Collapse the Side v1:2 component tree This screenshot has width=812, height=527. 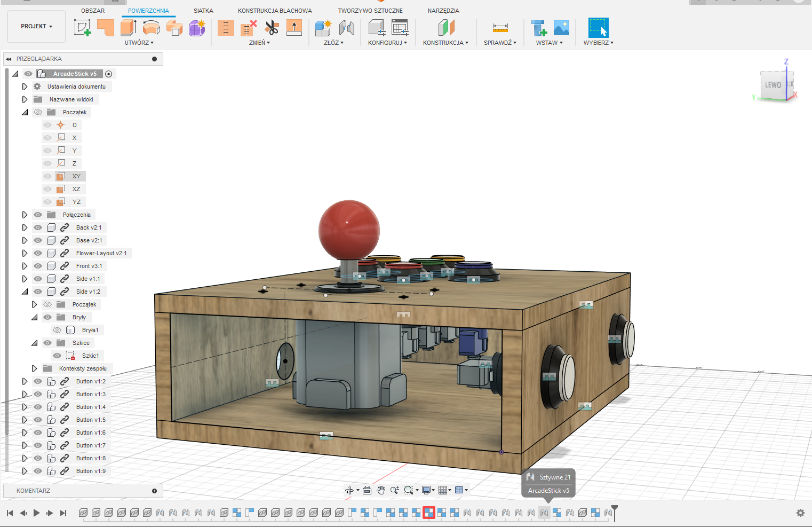click(25, 291)
